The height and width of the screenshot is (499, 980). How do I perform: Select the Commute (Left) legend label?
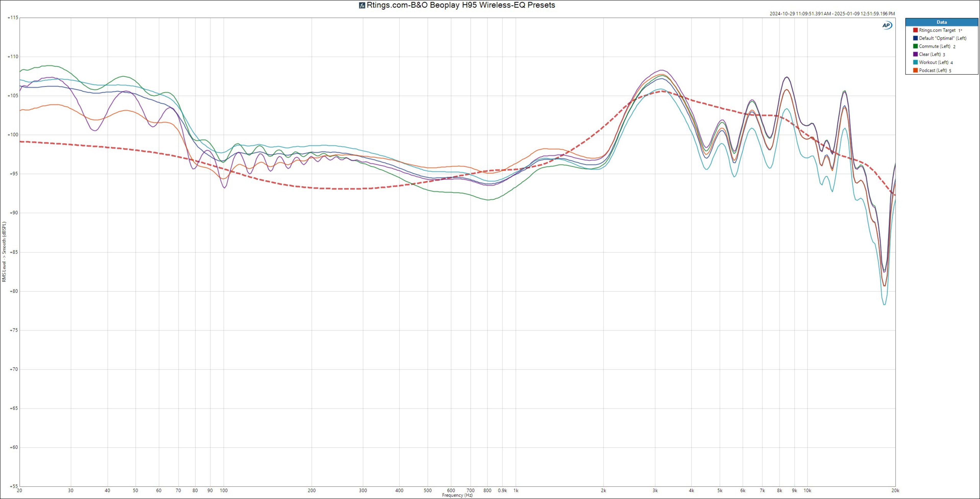pyautogui.click(x=934, y=46)
